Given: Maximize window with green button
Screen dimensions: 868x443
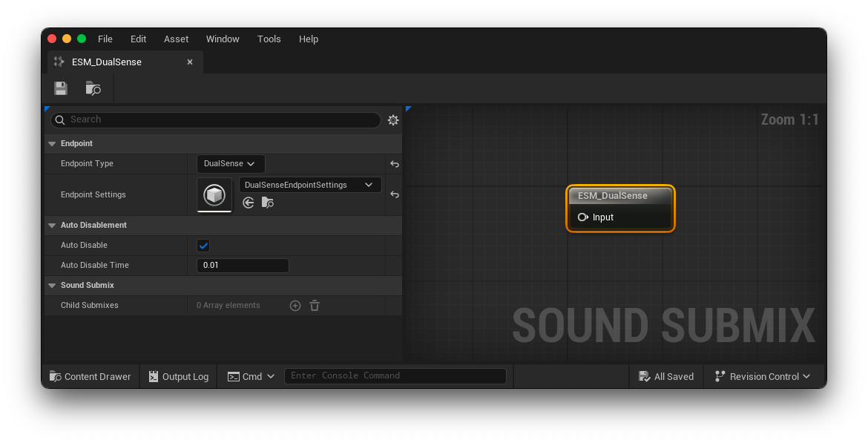Looking at the screenshot, I should [x=82, y=39].
